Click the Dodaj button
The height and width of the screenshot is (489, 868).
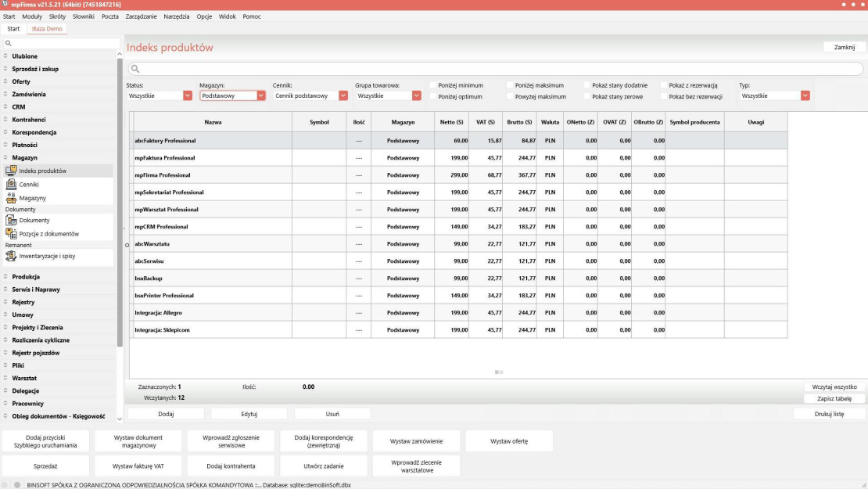click(x=166, y=414)
